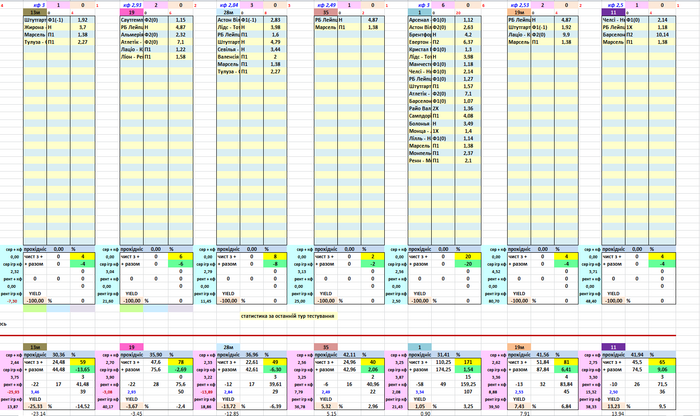Click the odds value "4,2"
This screenshot has width=700, height=416.
tap(468, 35)
